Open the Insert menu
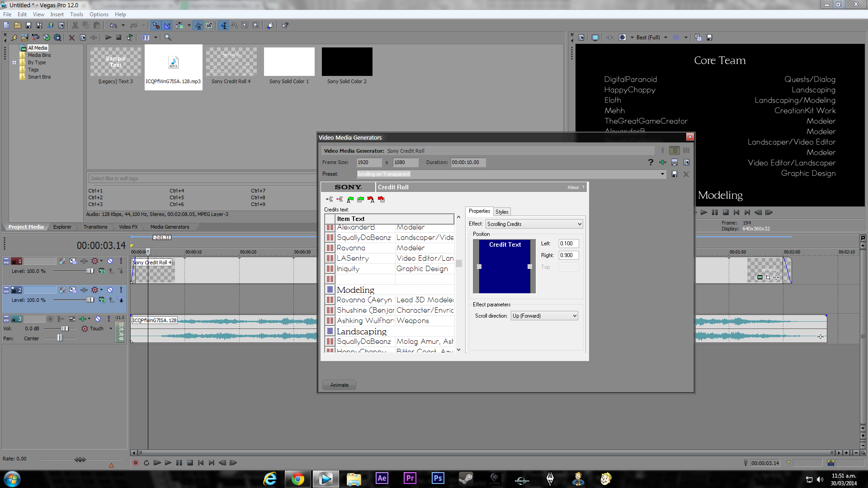The height and width of the screenshot is (488, 868). coord(57,14)
